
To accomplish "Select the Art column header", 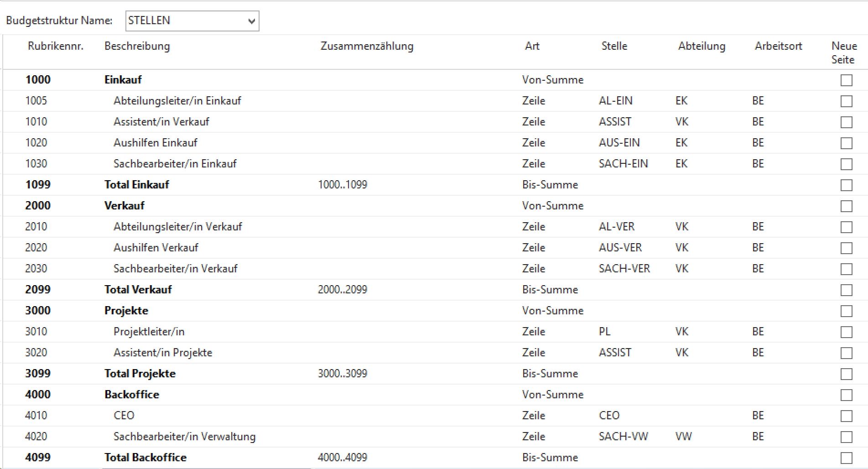I will coord(532,46).
